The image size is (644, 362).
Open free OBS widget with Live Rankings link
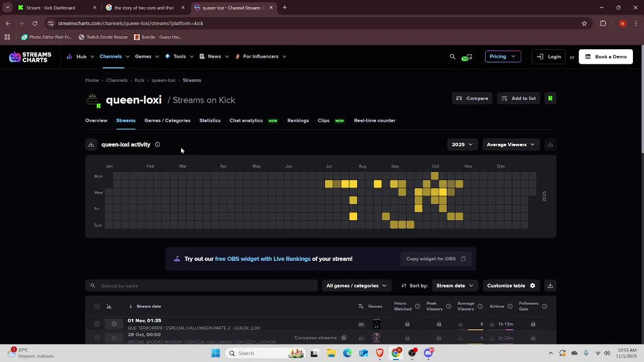263,259
